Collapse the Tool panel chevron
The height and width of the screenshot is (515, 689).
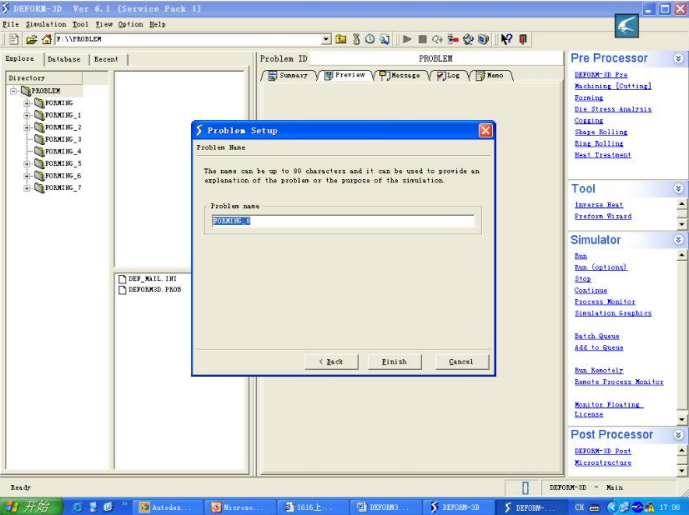[678, 189]
